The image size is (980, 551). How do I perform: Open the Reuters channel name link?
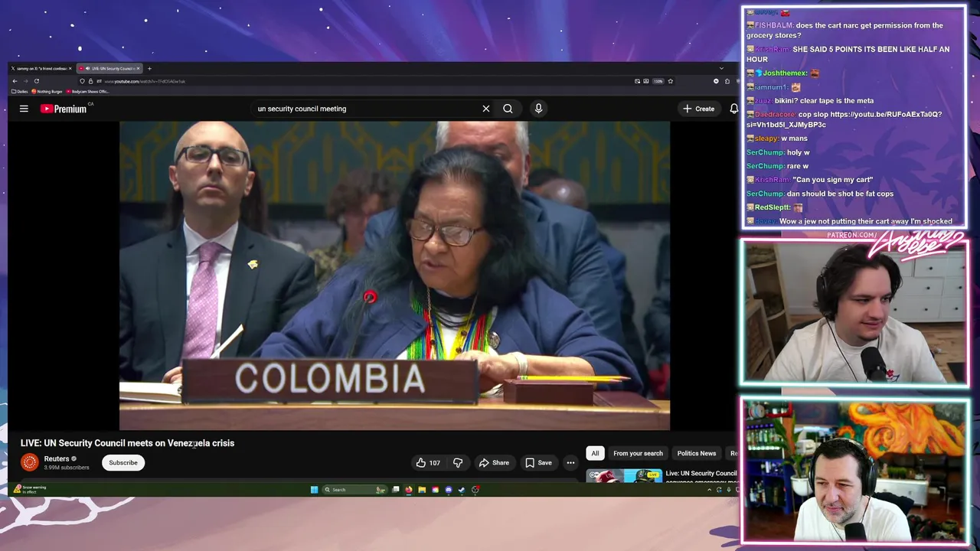(57, 458)
